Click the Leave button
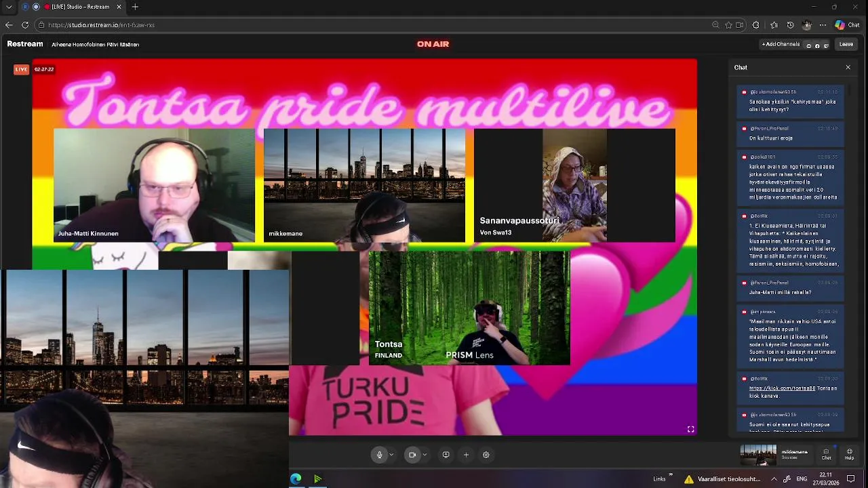This screenshot has height=488, width=868. click(846, 44)
